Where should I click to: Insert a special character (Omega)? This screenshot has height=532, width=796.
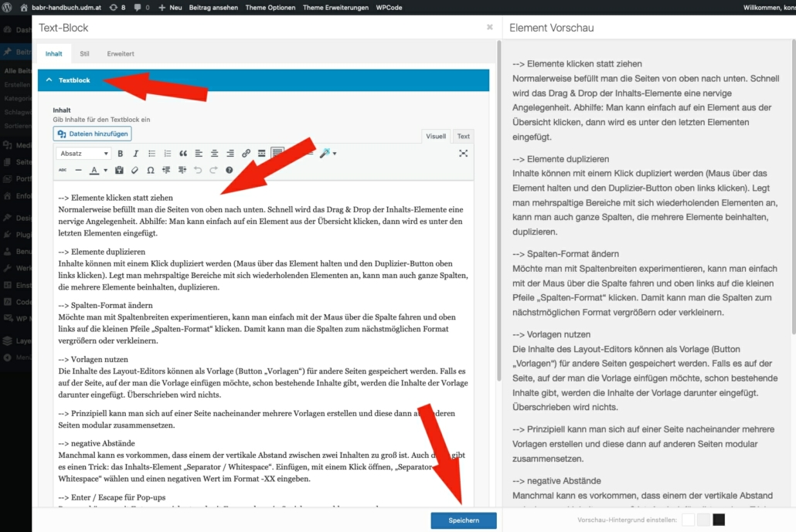pos(151,170)
